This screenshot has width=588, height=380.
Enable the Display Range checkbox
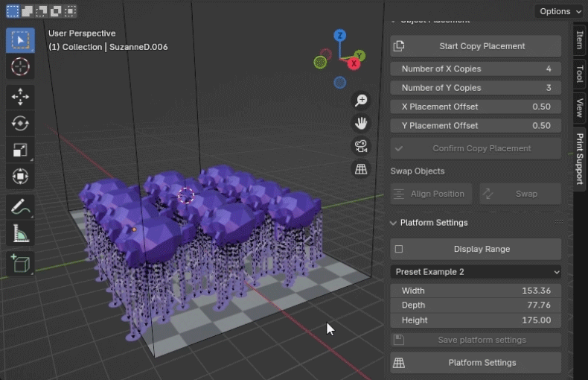coord(399,249)
